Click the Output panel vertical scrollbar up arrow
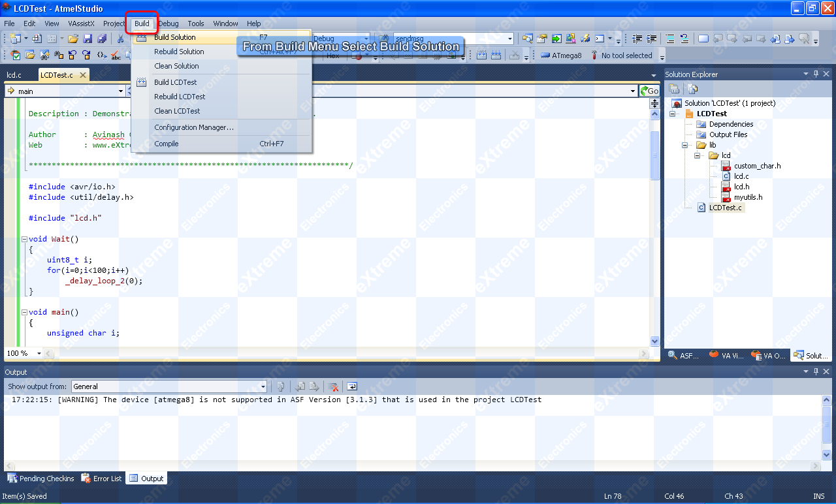The height and width of the screenshot is (504, 836). click(826, 400)
